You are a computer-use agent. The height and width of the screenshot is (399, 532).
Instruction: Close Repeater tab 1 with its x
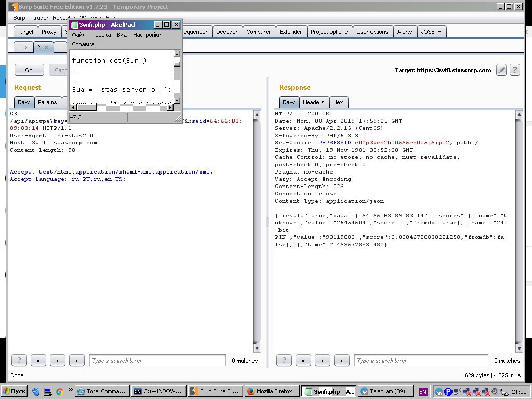click(27, 47)
